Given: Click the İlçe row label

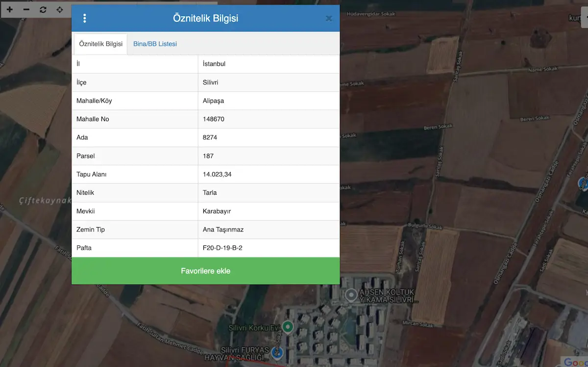Looking at the screenshot, I should (x=81, y=82).
